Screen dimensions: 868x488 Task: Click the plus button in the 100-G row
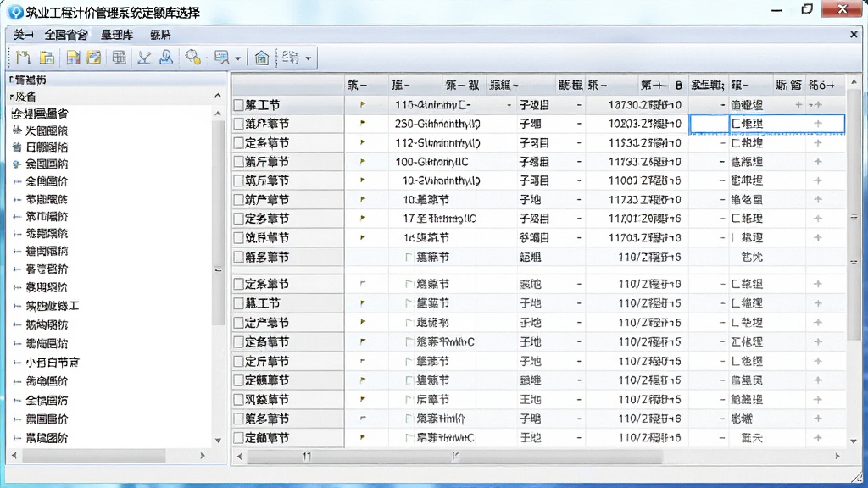pyautogui.click(x=818, y=162)
